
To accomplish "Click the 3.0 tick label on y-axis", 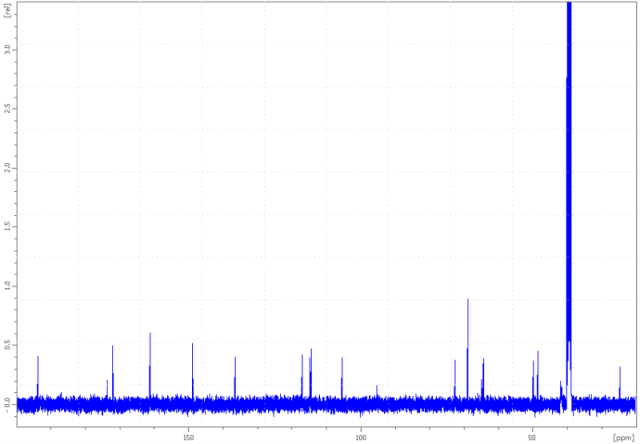I will point(8,47).
